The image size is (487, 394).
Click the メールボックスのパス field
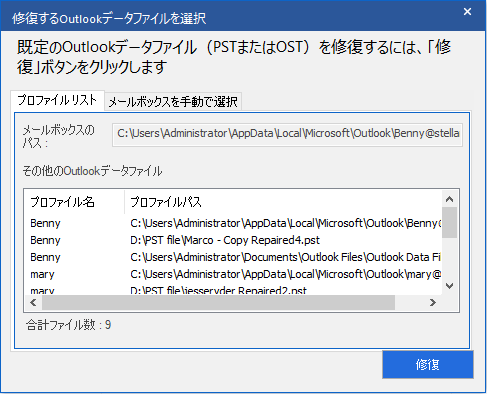(287, 134)
